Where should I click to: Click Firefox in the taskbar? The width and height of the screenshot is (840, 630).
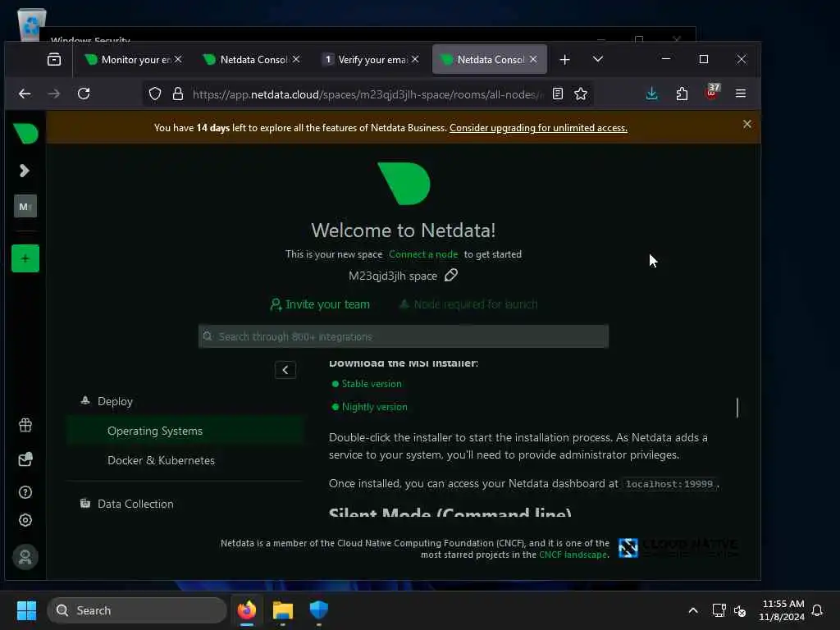(246, 610)
